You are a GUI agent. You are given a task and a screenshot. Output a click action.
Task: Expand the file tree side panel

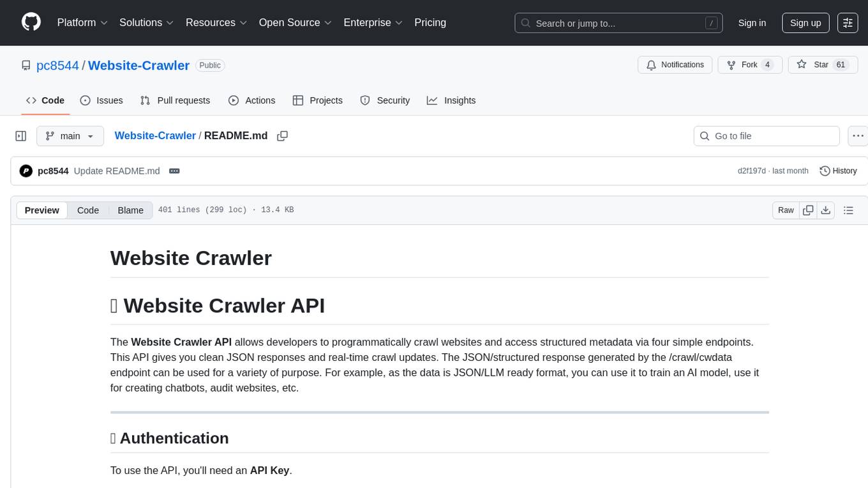click(21, 136)
